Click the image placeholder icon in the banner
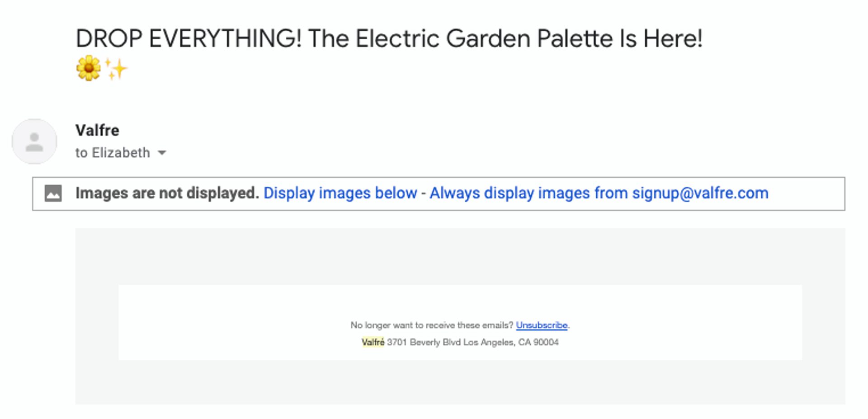This screenshot has width=868, height=419. pos(53,193)
